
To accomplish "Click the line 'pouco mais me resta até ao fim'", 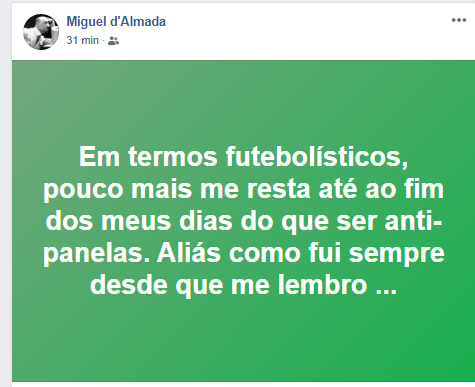I will pyautogui.click(x=244, y=189).
